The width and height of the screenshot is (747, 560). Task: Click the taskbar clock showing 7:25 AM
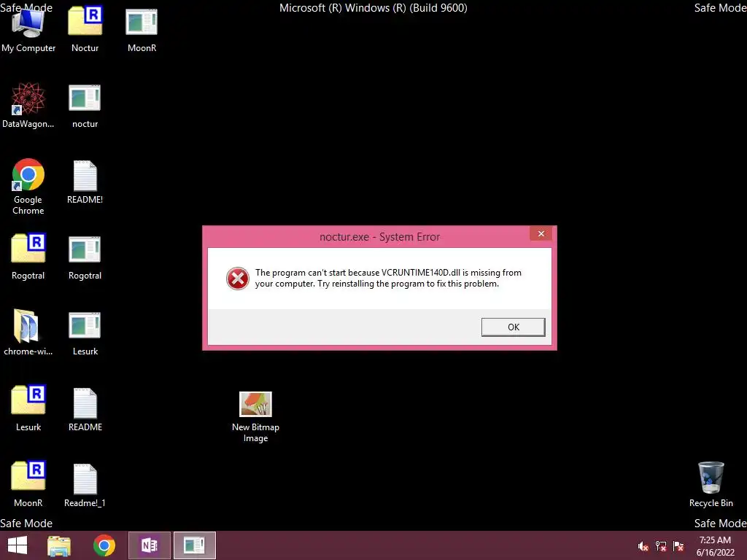715,546
